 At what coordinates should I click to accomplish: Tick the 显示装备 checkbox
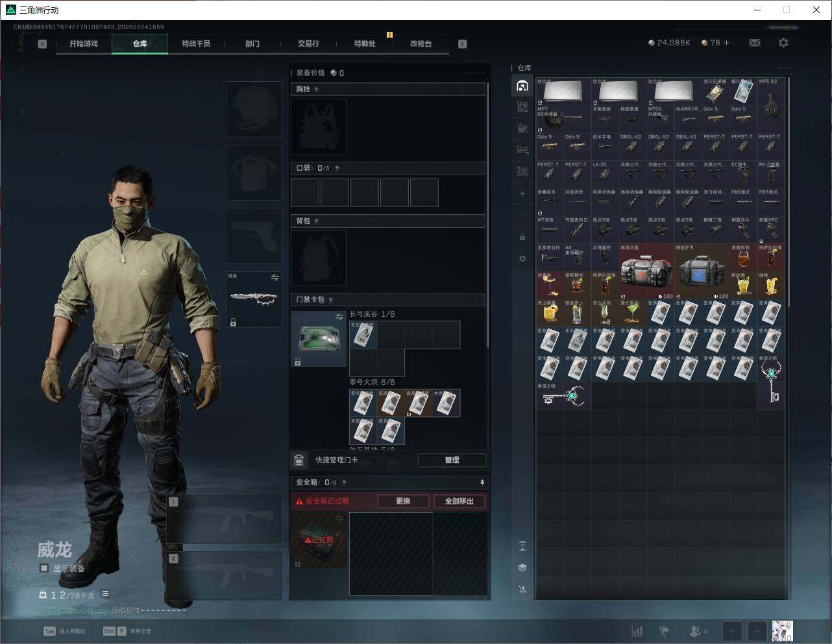[x=44, y=568]
